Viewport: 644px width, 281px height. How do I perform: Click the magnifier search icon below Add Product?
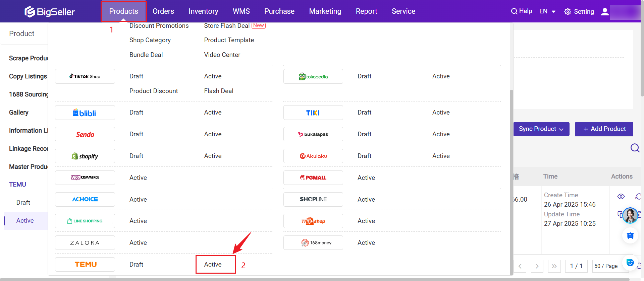click(635, 148)
